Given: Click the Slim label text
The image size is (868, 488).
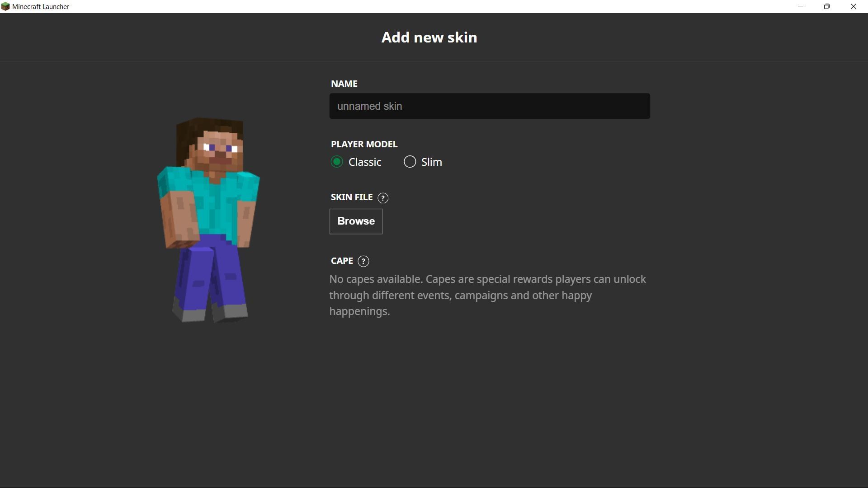Looking at the screenshot, I should (431, 162).
